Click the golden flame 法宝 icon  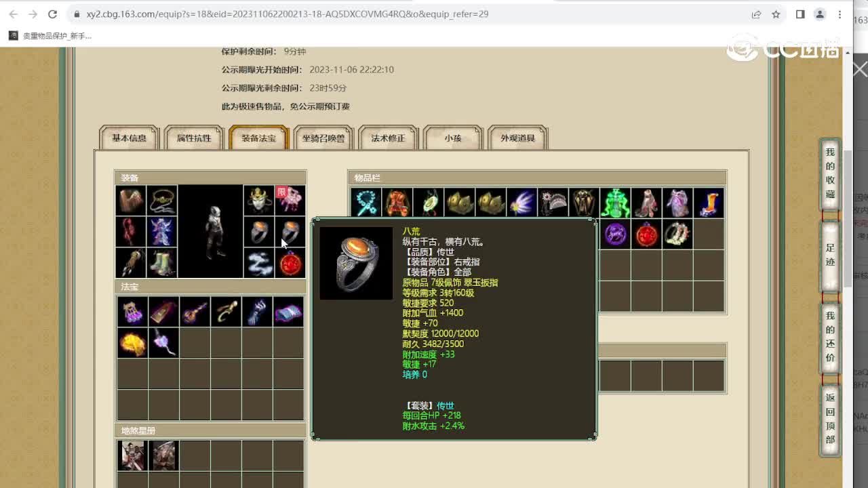pos(132,343)
